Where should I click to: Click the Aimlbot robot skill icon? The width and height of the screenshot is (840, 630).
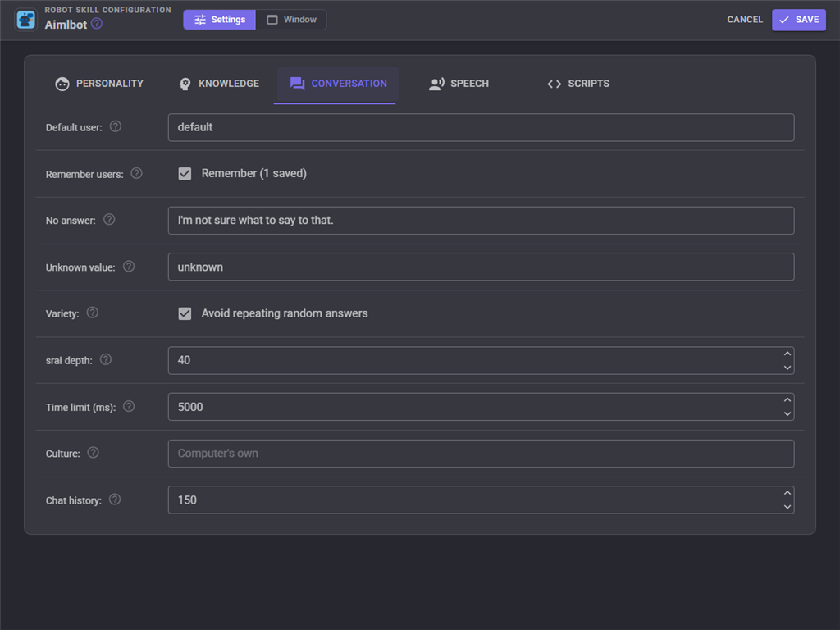[x=25, y=20]
